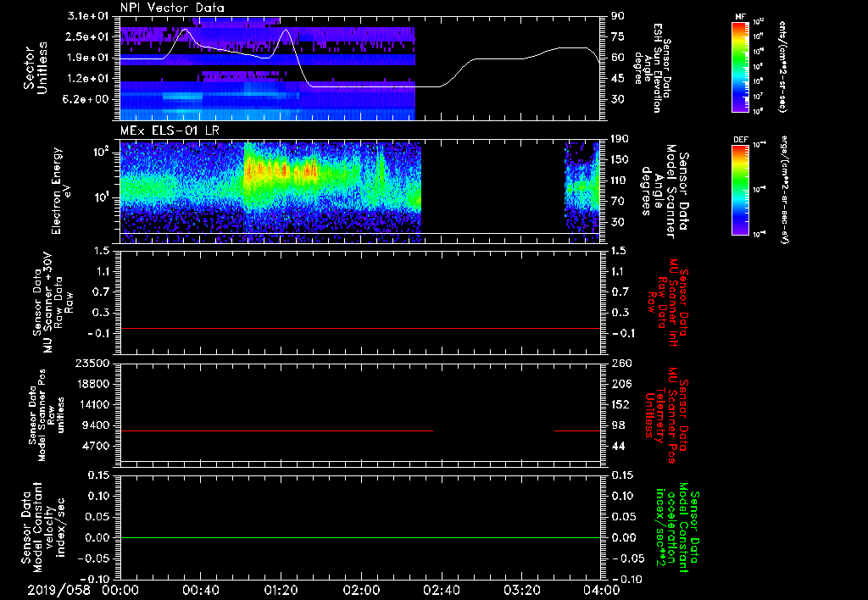Image resolution: width=868 pixels, height=600 pixels.
Task: Click the "44" telemetry tick value
Action: point(617,446)
